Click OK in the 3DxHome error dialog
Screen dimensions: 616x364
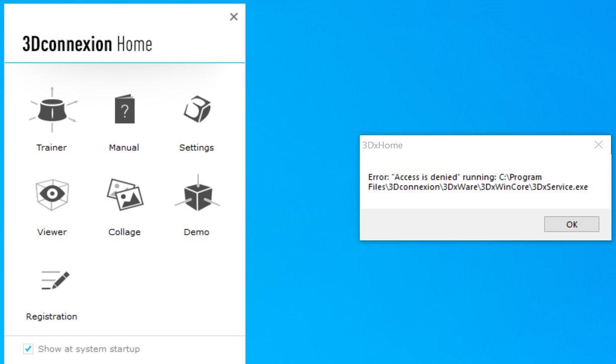(x=572, y=224)
